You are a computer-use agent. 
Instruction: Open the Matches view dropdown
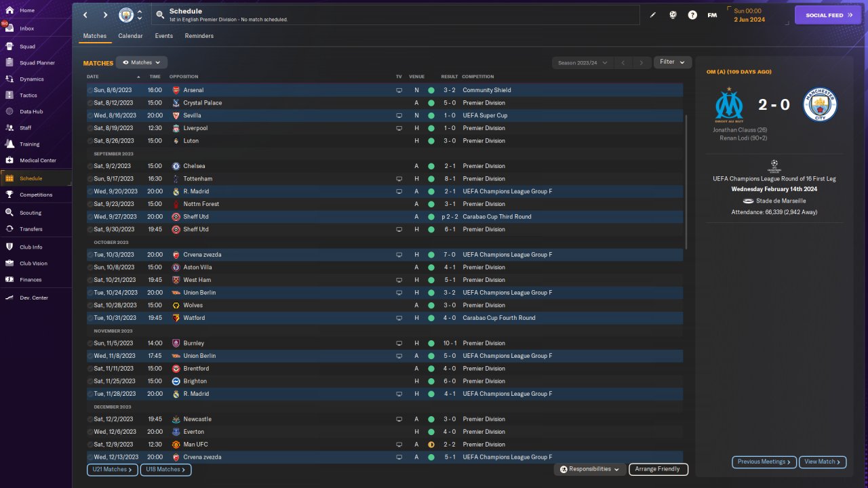click(x=142, y=62)
